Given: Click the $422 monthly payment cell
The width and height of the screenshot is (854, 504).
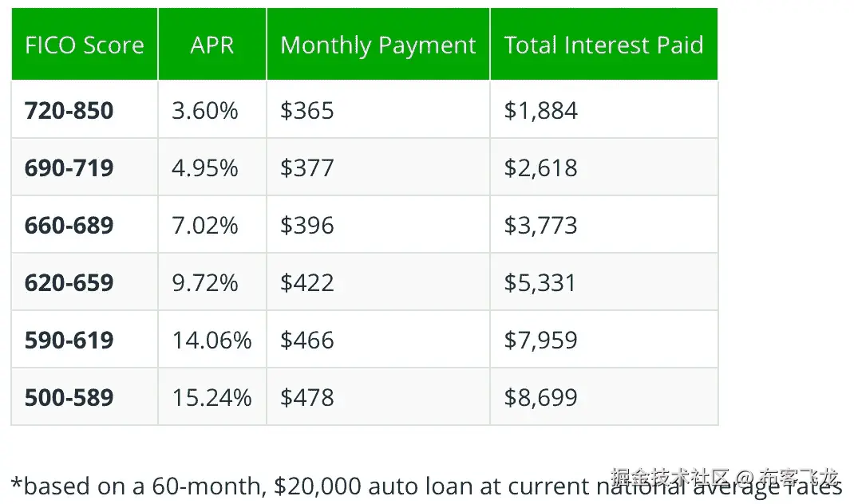Looking at the screenshot, I should pos(307,283).
